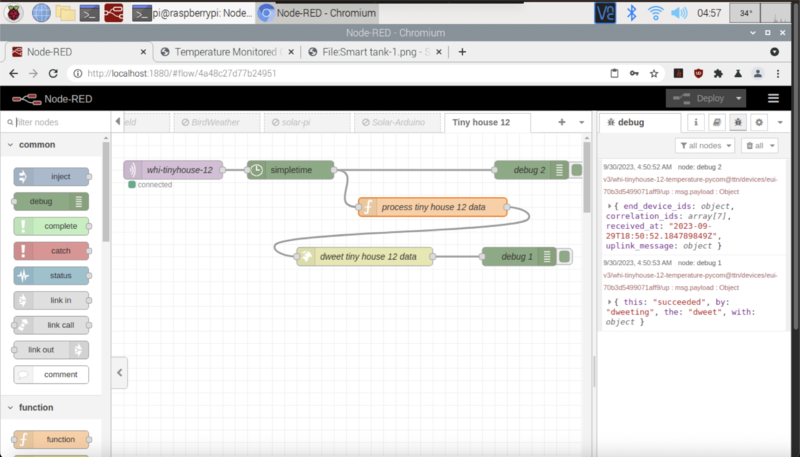Click the filter nodes search field

55,122
